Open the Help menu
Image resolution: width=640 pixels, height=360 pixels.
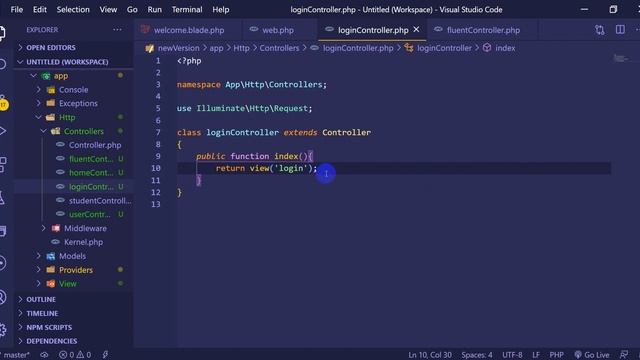click(220, 9)
